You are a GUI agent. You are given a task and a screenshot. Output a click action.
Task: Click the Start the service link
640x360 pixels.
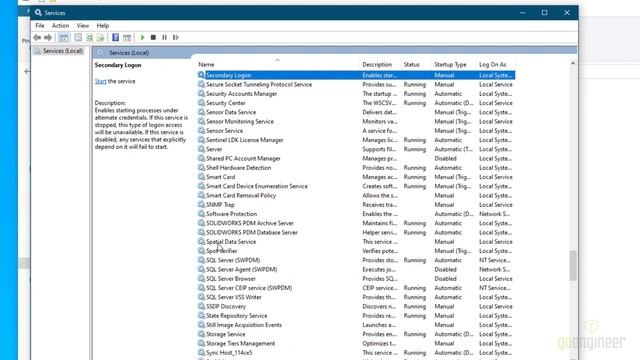[100, 81]
